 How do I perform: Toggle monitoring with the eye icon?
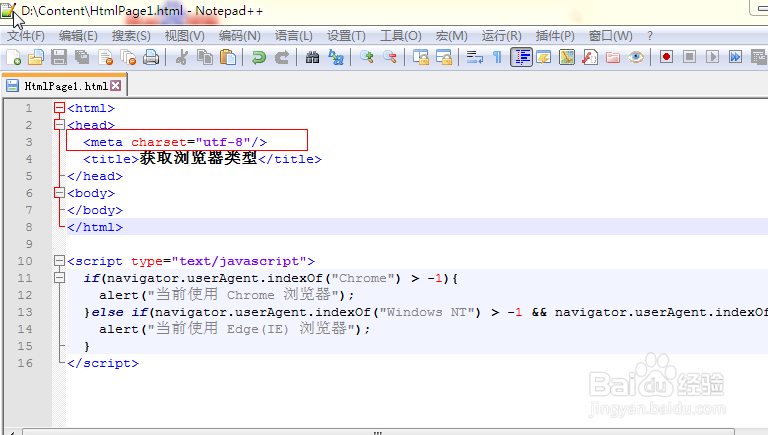(x=636, y=57)
